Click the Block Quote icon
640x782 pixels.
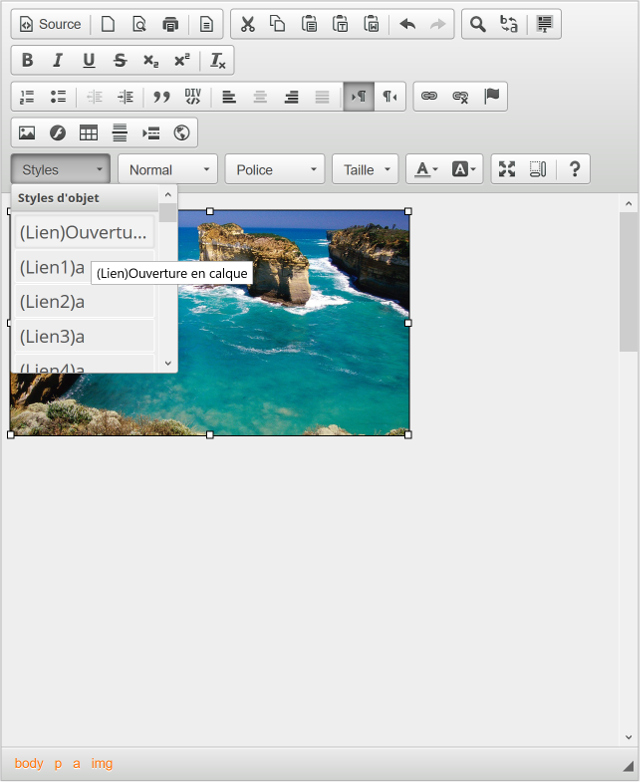pos(161,97)
